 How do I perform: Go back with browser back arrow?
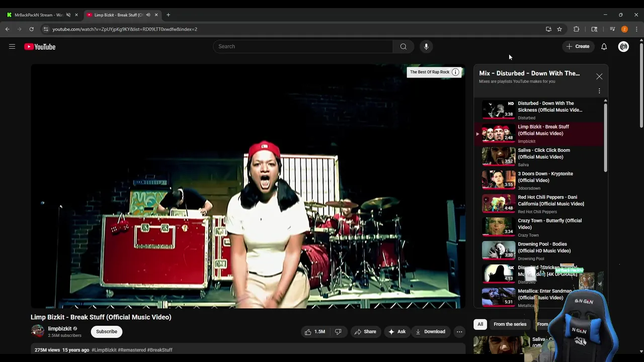(x=8, y=29)
